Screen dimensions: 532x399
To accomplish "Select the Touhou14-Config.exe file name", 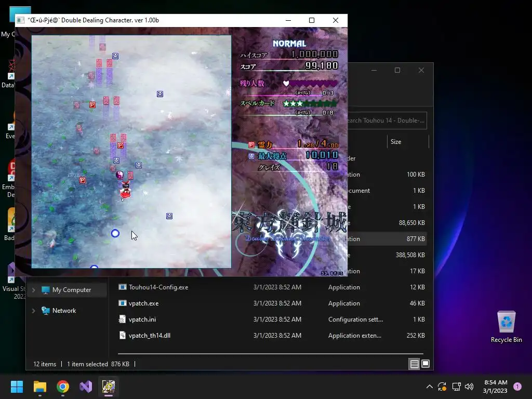I will pos(158,287).
